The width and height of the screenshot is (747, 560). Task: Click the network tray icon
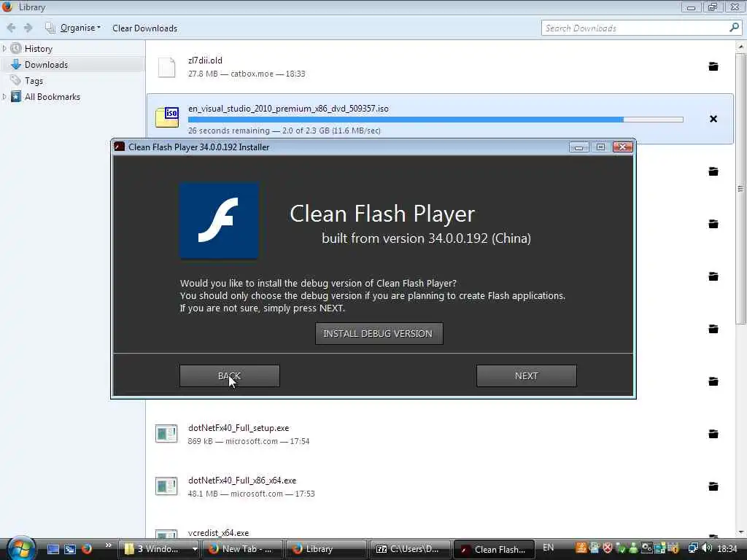tap(694, 548)
